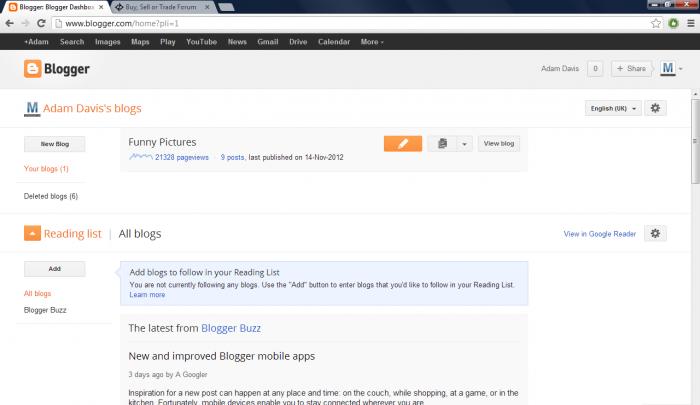Go to Search in Google bar
The image size is (700, 405).
point(72,42)
